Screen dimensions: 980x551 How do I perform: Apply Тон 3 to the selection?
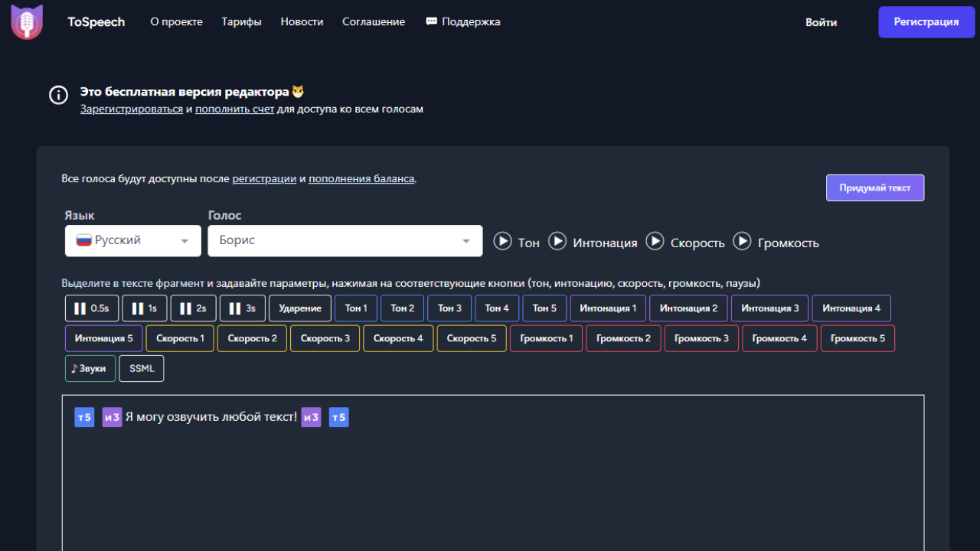[449, 308]
